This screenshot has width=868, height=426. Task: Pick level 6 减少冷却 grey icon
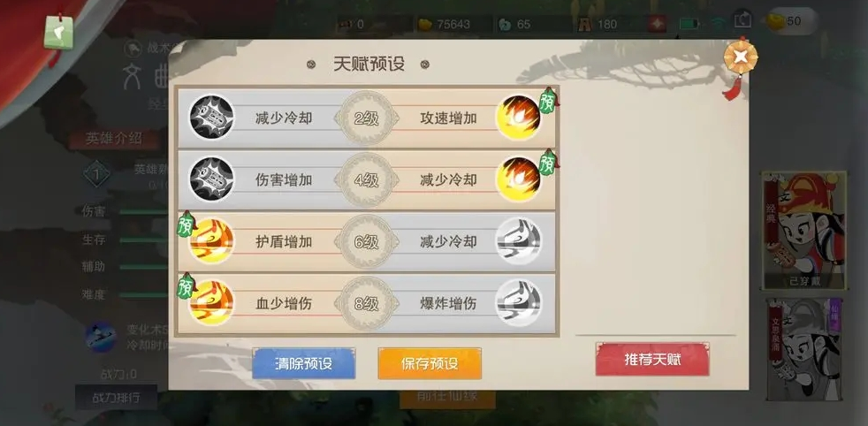518,241
